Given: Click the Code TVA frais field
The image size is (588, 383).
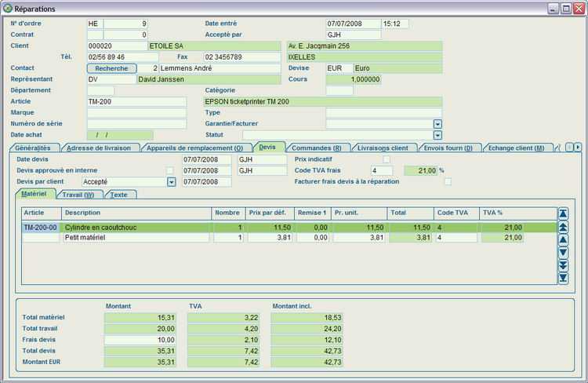Looking at the screenshot, I should [x=382, y=171].
